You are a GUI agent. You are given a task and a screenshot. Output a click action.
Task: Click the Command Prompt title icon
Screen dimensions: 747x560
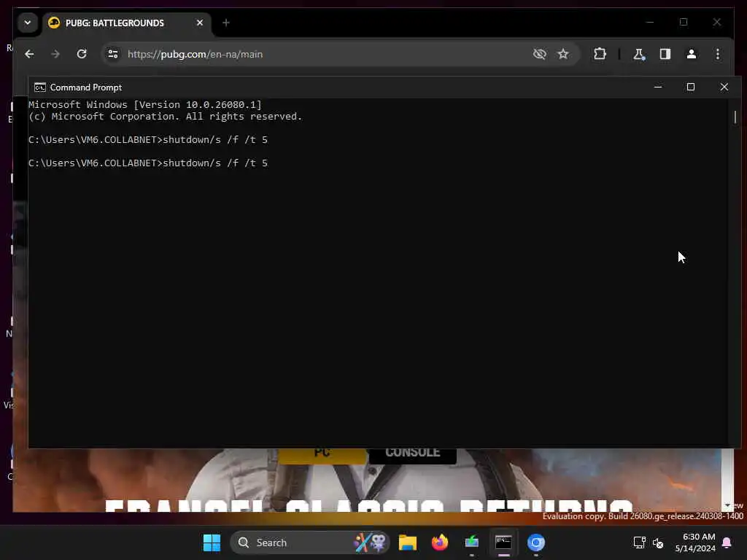40,87
